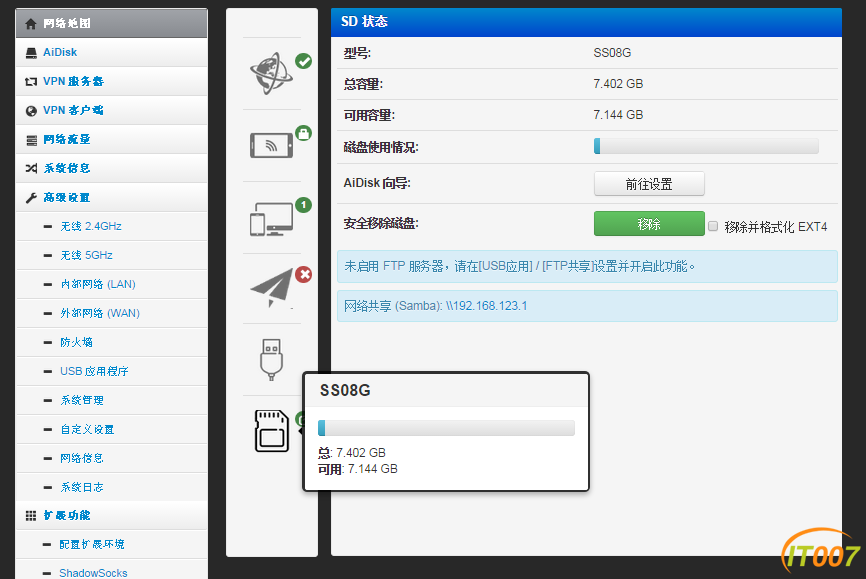Select the USB plug icon

click(271, 360)
